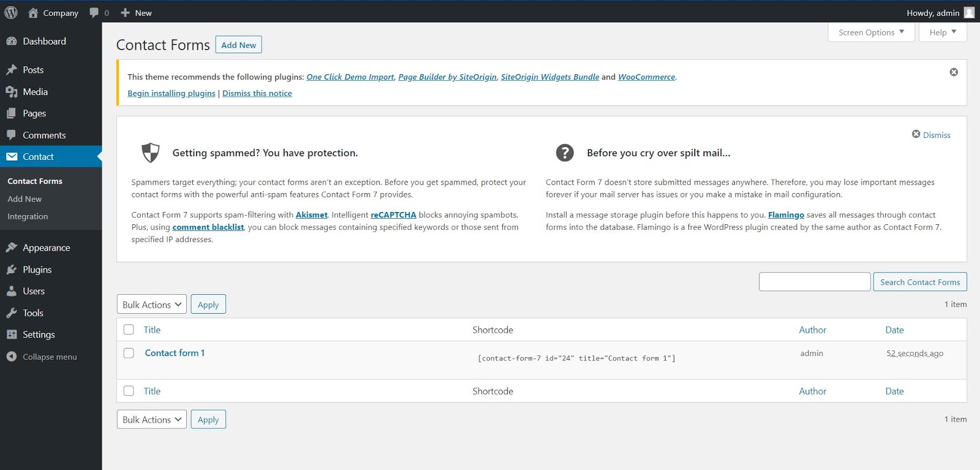Click the Company home icon

[33, 12]
